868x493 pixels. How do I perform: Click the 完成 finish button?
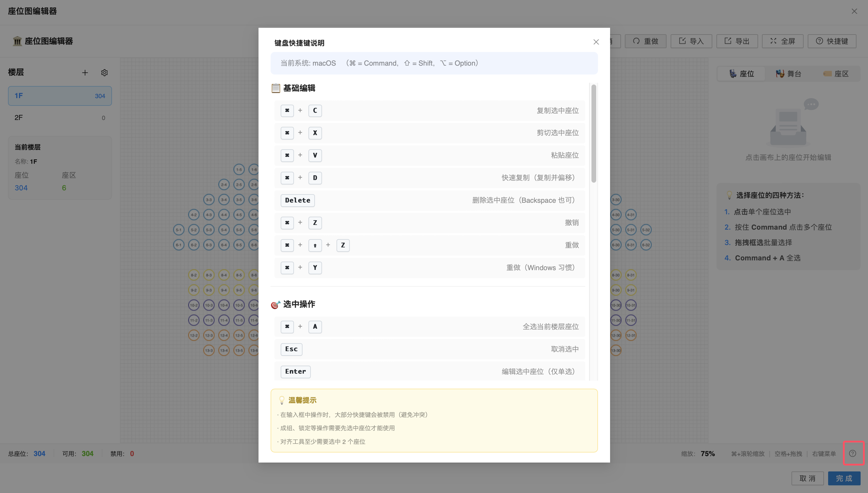point(844,478)
